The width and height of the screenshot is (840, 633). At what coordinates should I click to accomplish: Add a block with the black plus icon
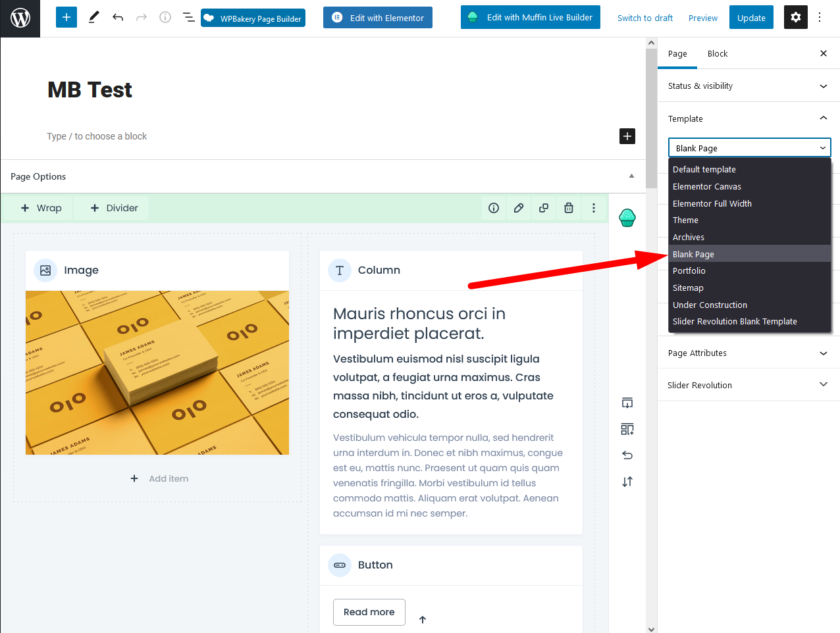point(627,136)
